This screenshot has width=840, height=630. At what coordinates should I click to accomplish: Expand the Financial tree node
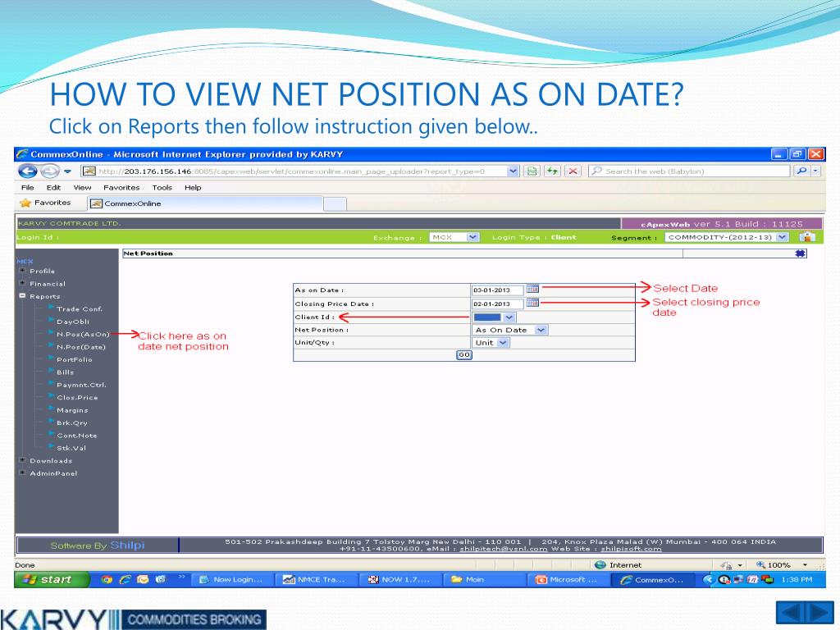tap(22, 283)
